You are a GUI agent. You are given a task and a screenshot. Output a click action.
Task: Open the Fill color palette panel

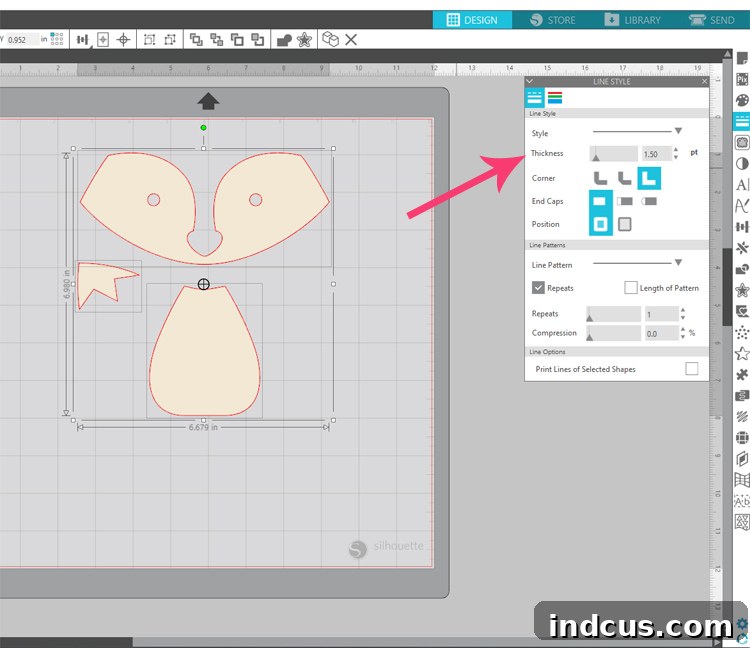[742, 100]
